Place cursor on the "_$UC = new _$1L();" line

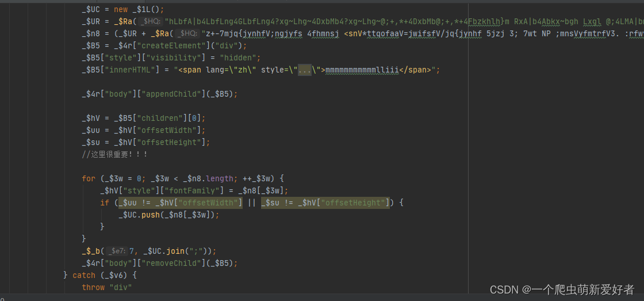[x=123, y=9]
